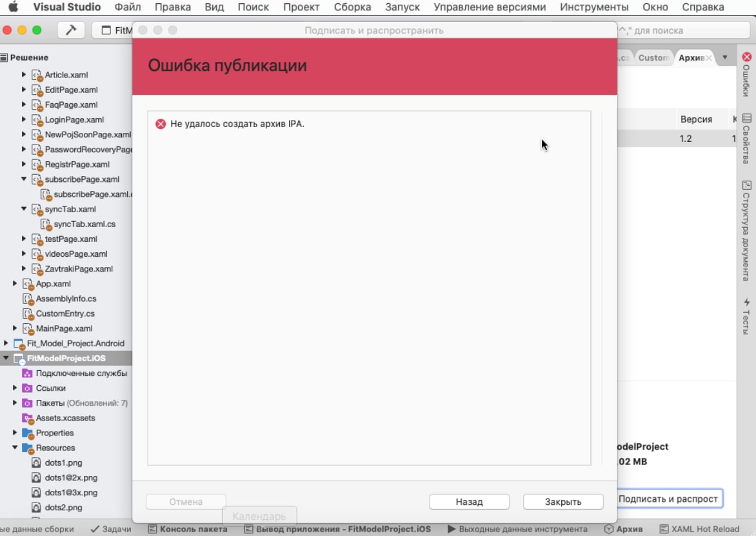The image size is (756, 536).
Task: Click the FitModelProject.iOS project icon
Action: tap(19, 359)
